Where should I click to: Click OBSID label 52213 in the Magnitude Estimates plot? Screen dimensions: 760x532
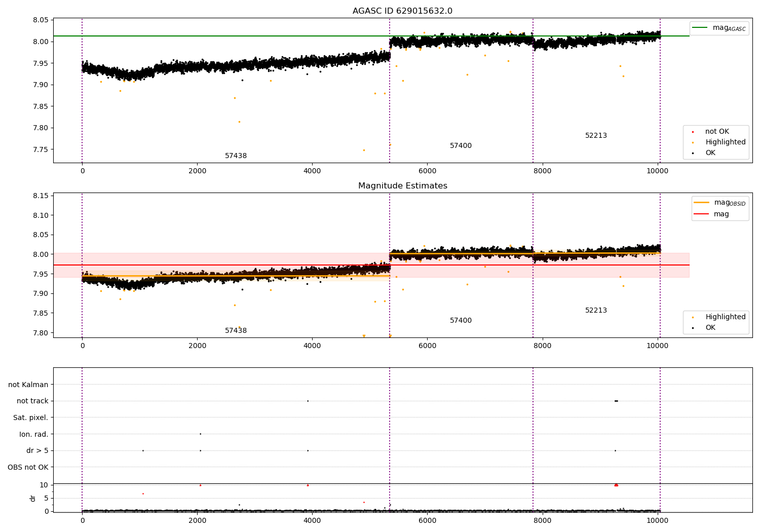click(596, 311)
